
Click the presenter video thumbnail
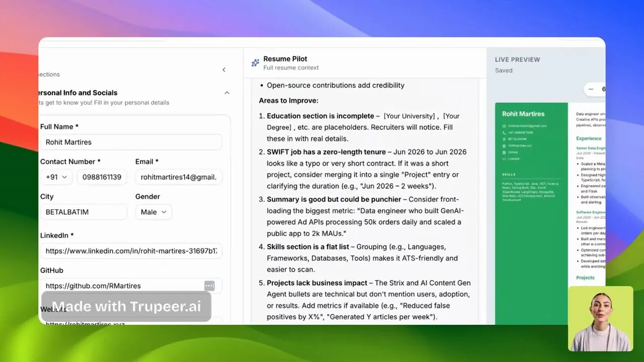click(601, 318)
